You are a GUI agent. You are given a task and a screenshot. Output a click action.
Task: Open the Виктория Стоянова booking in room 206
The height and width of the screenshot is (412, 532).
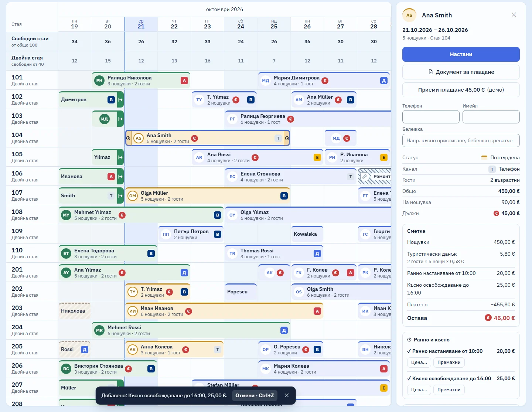click(x=108, y=369)
